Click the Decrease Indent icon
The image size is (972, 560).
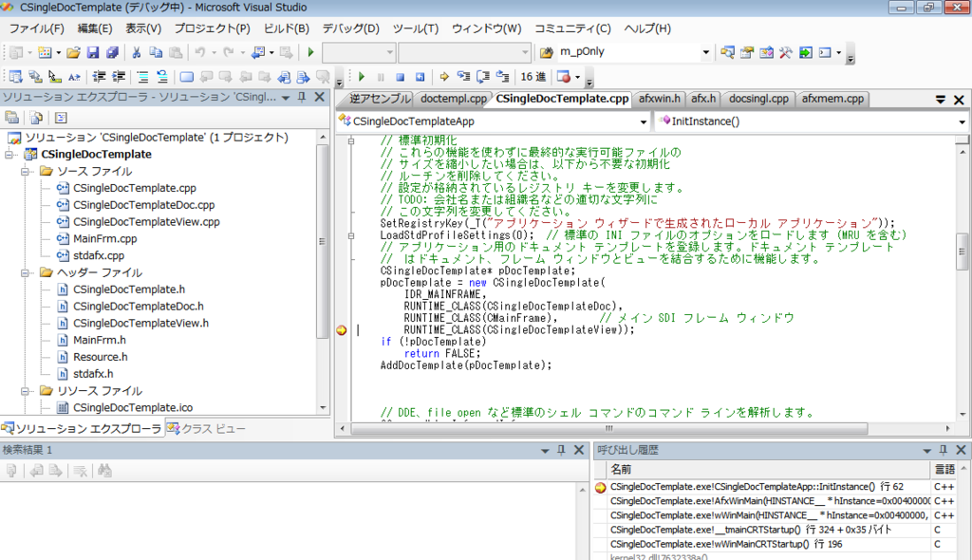(99, 77)
